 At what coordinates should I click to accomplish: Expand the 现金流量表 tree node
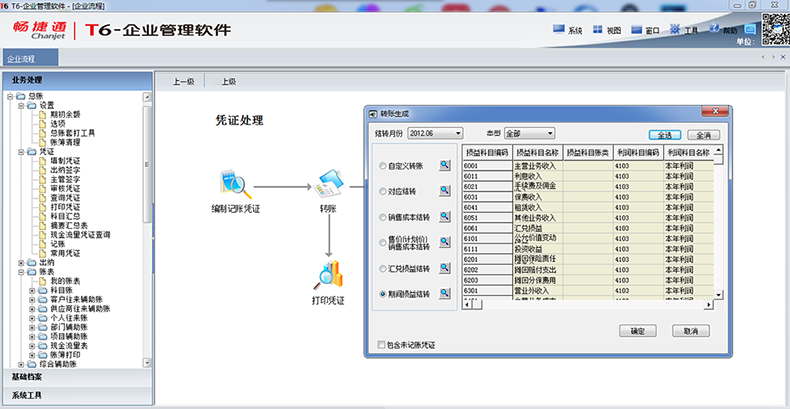[x=32, y=346]
